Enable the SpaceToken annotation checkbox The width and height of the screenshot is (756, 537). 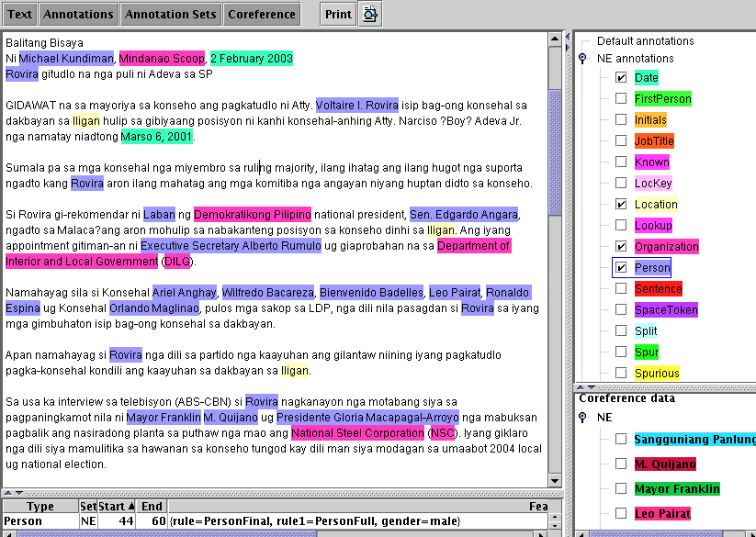pos(621,309)
